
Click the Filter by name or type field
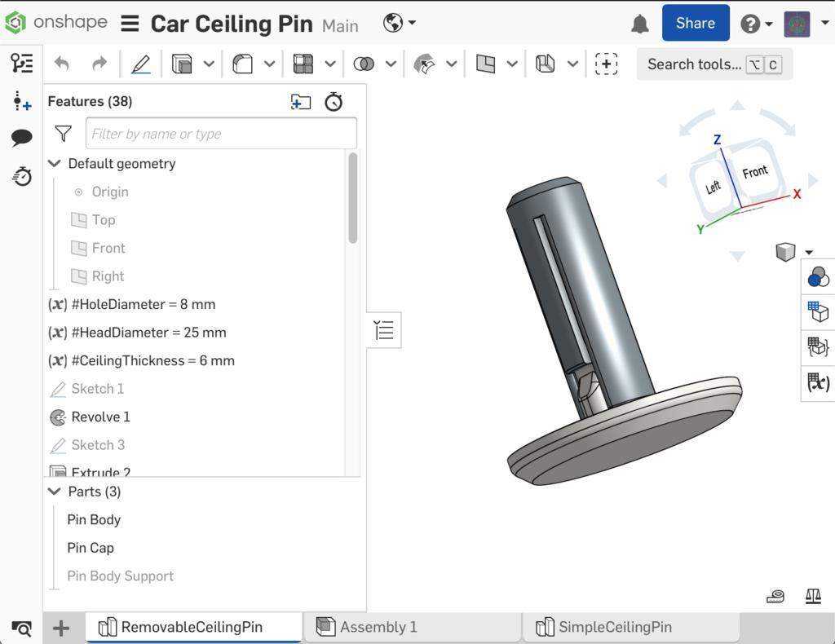pos(221,134)
